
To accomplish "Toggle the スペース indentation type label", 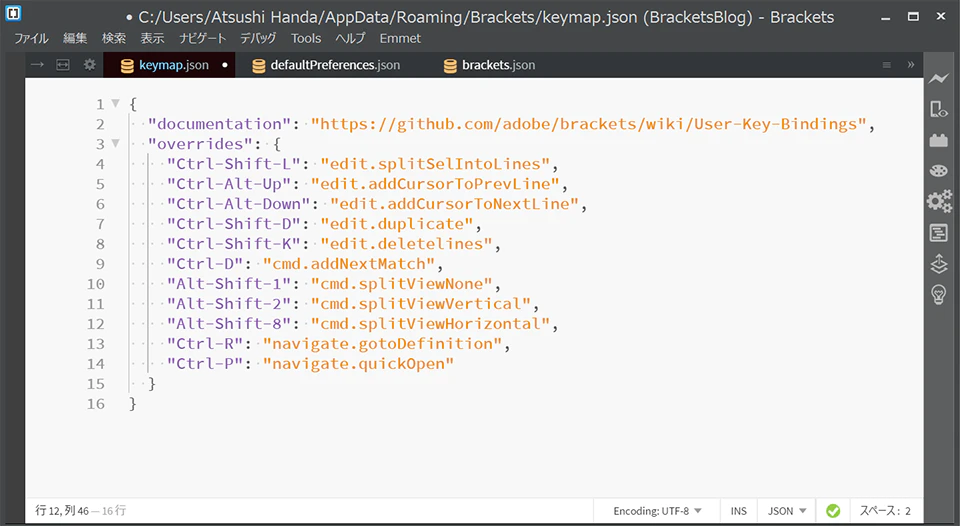I will 879,511.
